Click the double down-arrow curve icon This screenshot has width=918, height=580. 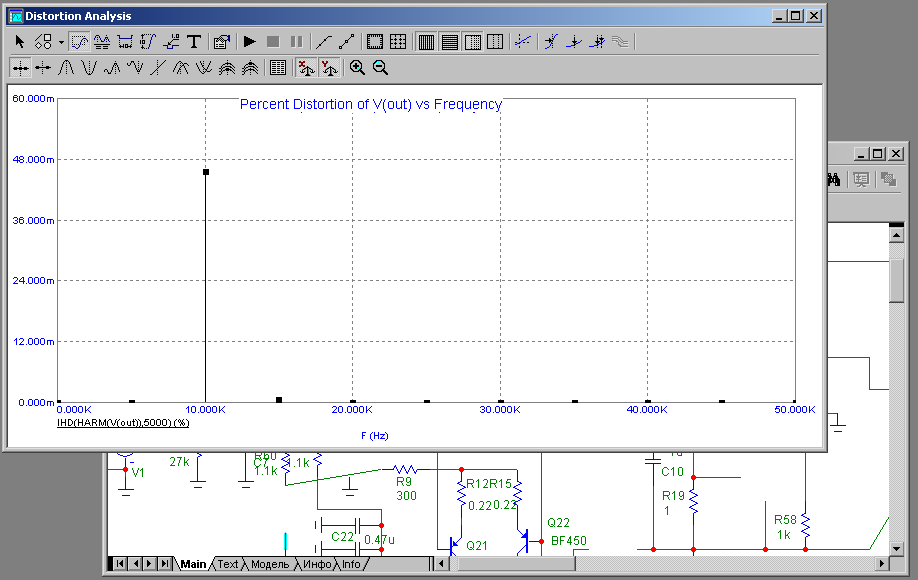pyautogui.click(x=598, y=42)
